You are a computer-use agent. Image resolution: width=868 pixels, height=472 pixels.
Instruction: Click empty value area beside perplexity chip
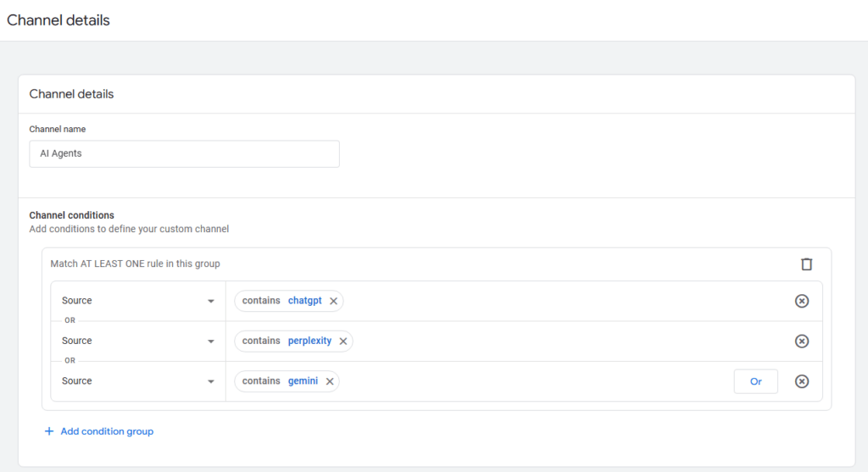(551, 341)
